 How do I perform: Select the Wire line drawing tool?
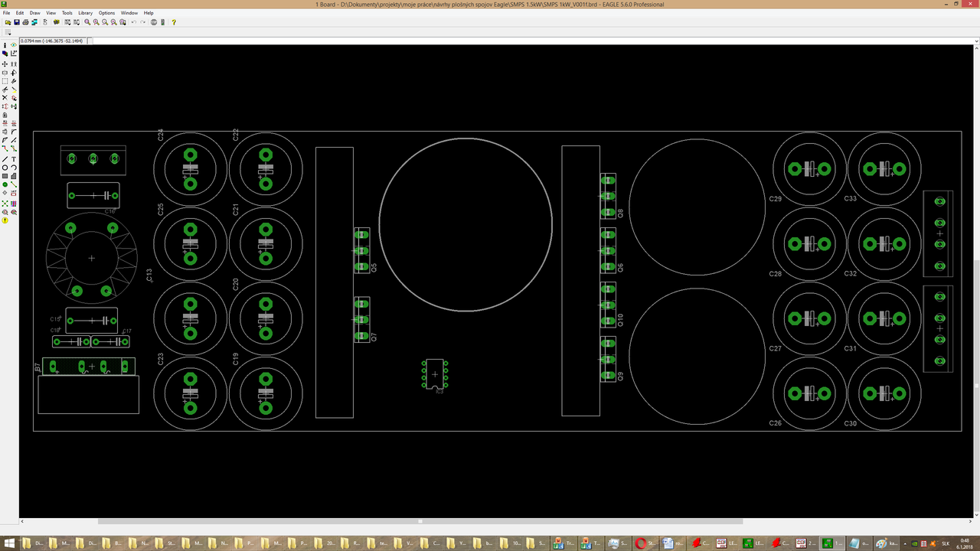pyautogui.click(x=5, y=159)
